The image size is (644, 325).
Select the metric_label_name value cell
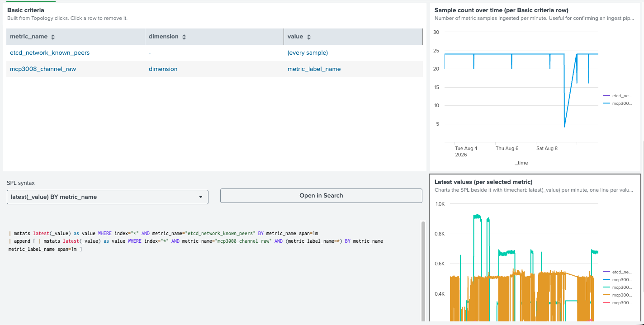pyautogui.click(x=314, y=69)
